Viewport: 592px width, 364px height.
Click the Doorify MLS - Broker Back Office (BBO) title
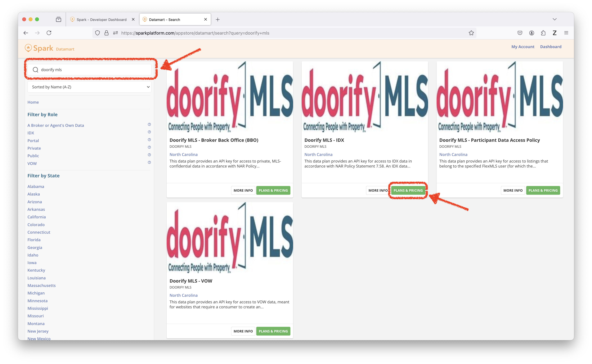(x=214, y=140)
